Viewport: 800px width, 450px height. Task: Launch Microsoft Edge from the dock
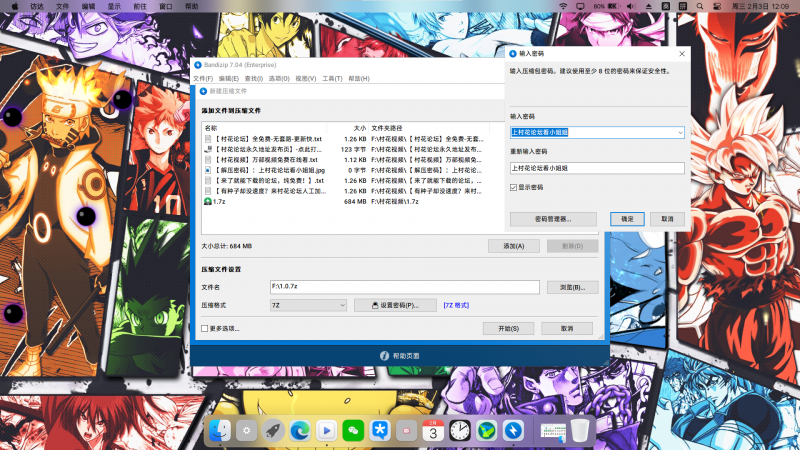pyautogui.click(x=299, y=430)
